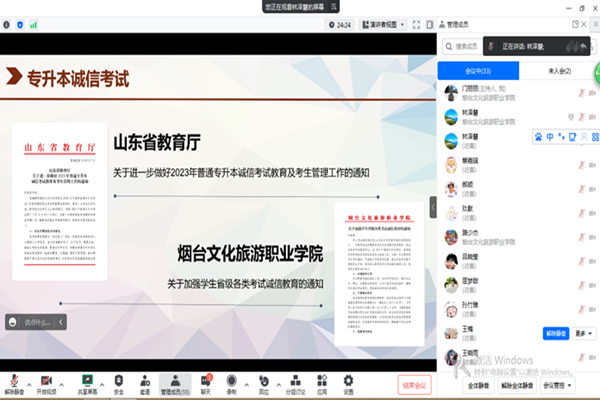Toggle camera of 林泽慧 (烟台文化旅游职业学院) row
600x400 pixels.
pyautogui.click(x=592, y=117)
